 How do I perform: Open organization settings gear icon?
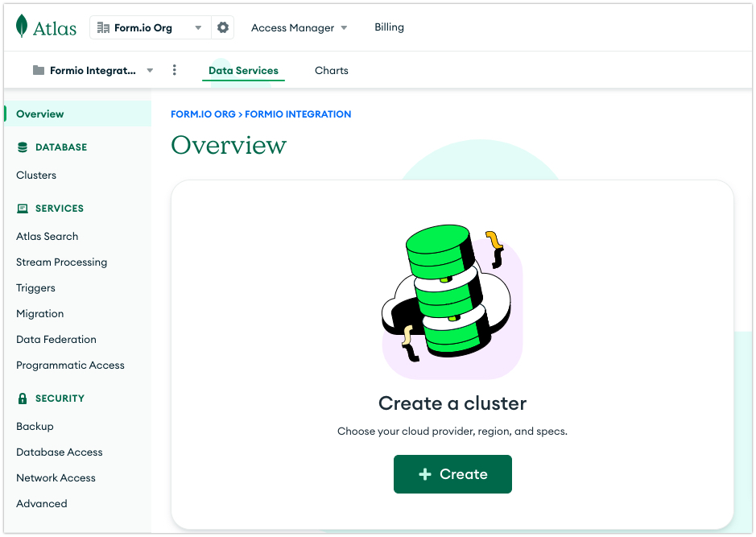click(x=223, y=27)
